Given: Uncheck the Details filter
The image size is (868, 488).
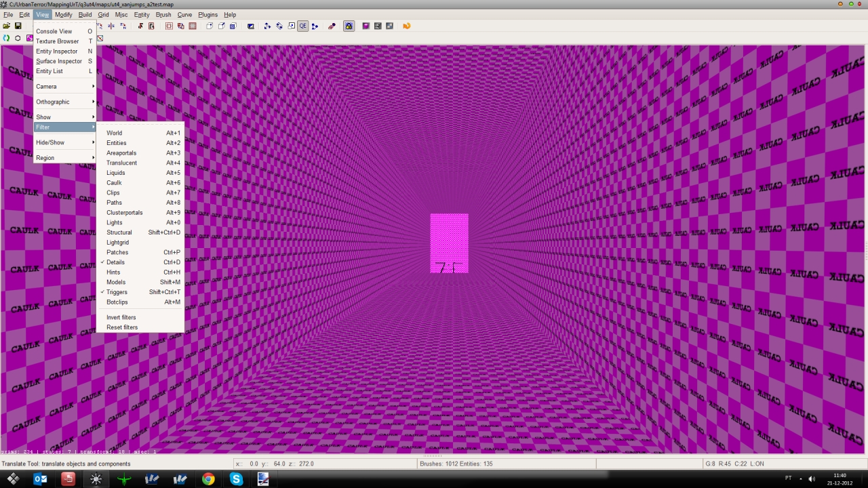Looking at the screenshot, I should point(115,262).
